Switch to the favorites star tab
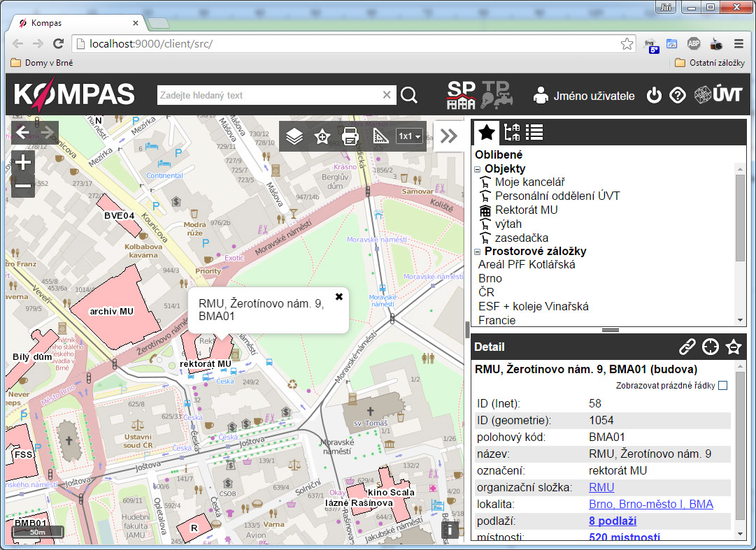Image resolution: width=756 pixels, height=550 pixels. [487, 132]
